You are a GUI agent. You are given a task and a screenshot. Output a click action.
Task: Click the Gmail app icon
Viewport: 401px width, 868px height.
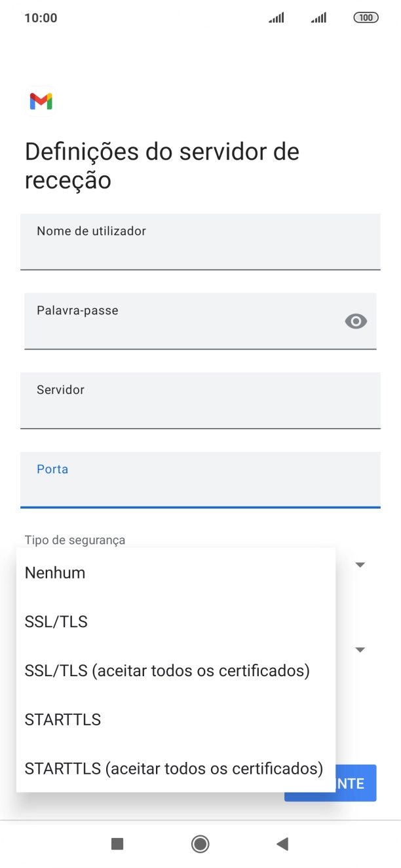(x=41, y=101)
